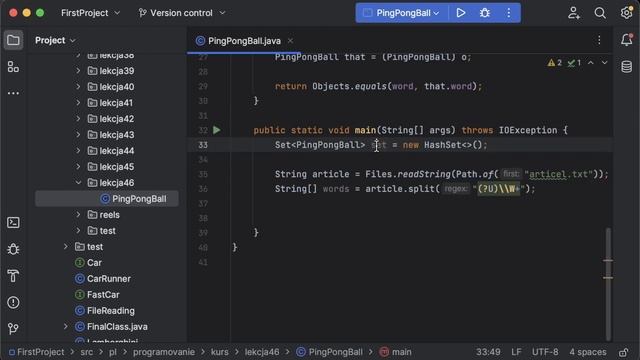Screen dimensions: 640x360
Task: Click the programovanie breadcrumb
Action: point(164,352)
